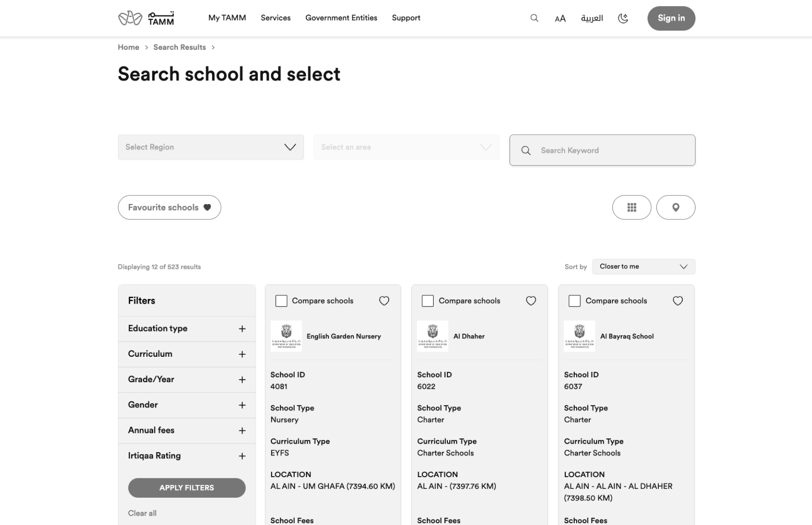Switch to map view of schools

[x=676, y=207]
